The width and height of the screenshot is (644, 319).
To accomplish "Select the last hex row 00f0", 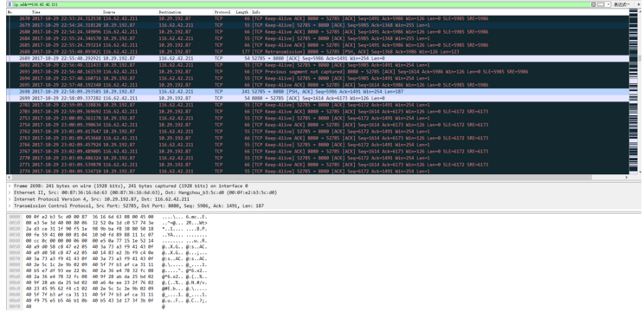I will point(87,307).
